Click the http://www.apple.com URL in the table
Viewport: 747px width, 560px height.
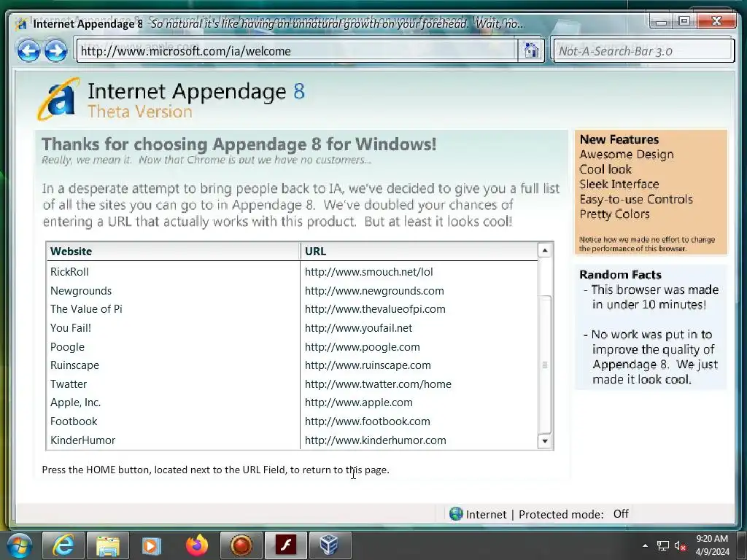point(359,402)
